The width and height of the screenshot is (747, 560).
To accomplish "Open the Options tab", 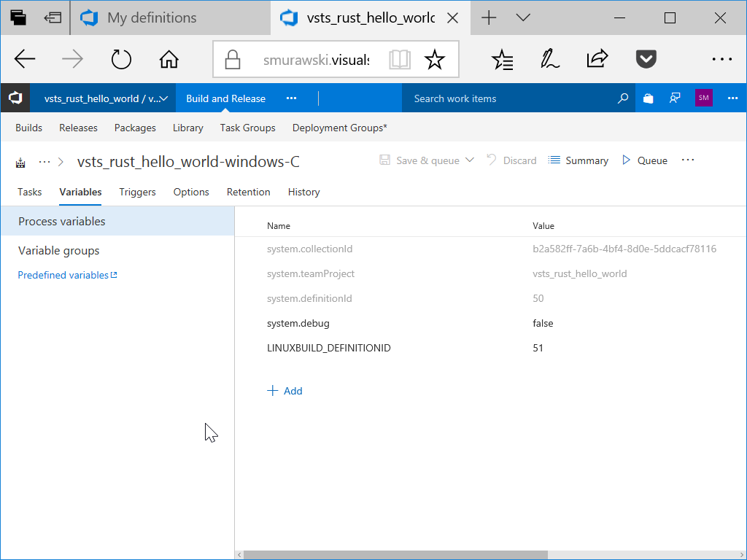I will [x=191, y=192].
